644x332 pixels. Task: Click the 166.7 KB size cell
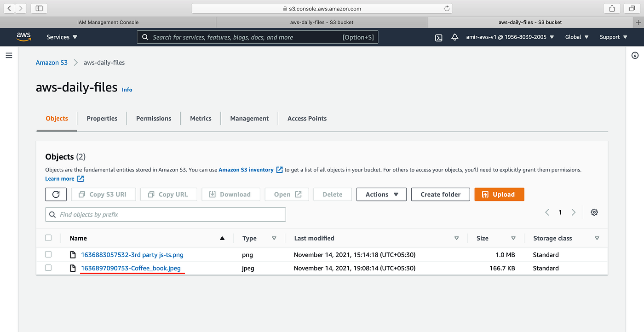click(x=502, y=268)
